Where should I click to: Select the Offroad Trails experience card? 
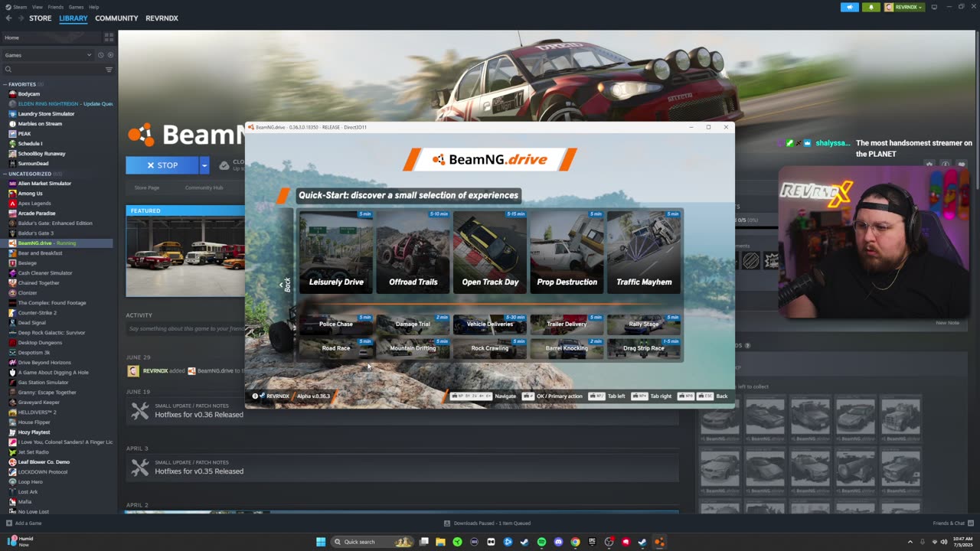click(x=413, y=252)
